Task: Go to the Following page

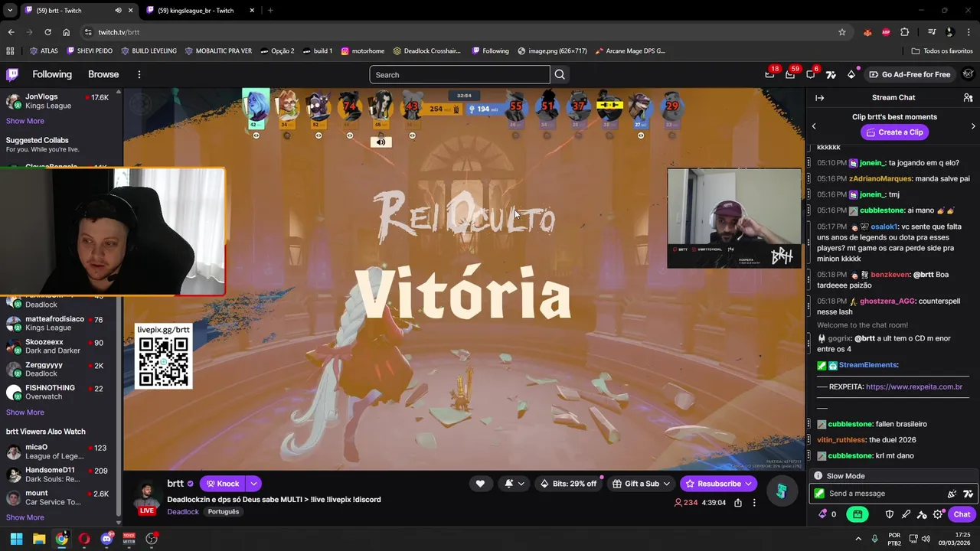Action: [52, 74]
